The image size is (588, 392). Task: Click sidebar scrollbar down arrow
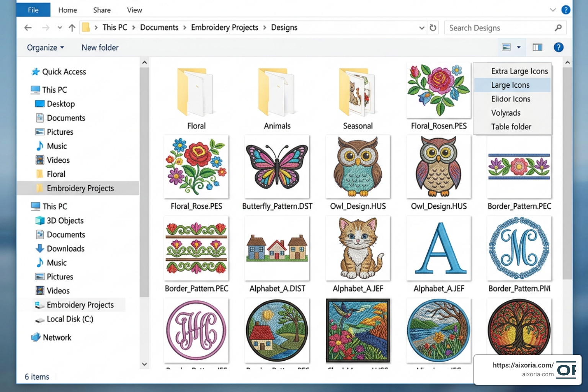point(144,364)
